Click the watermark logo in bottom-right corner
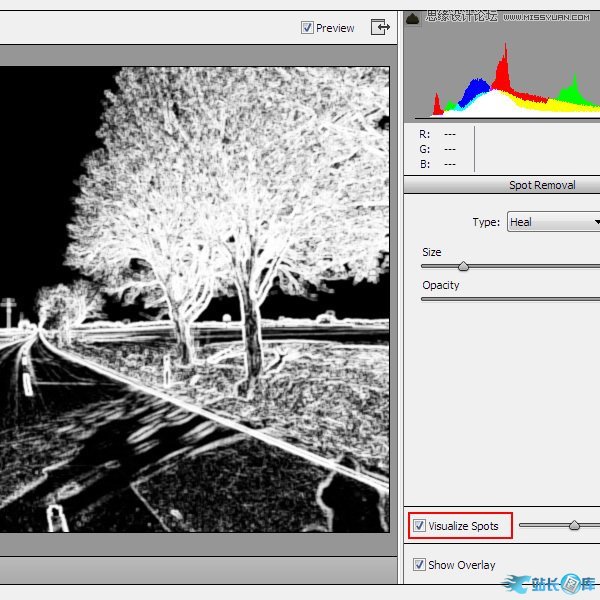Viewport: 600px width, 600px height. coord(553,584)
